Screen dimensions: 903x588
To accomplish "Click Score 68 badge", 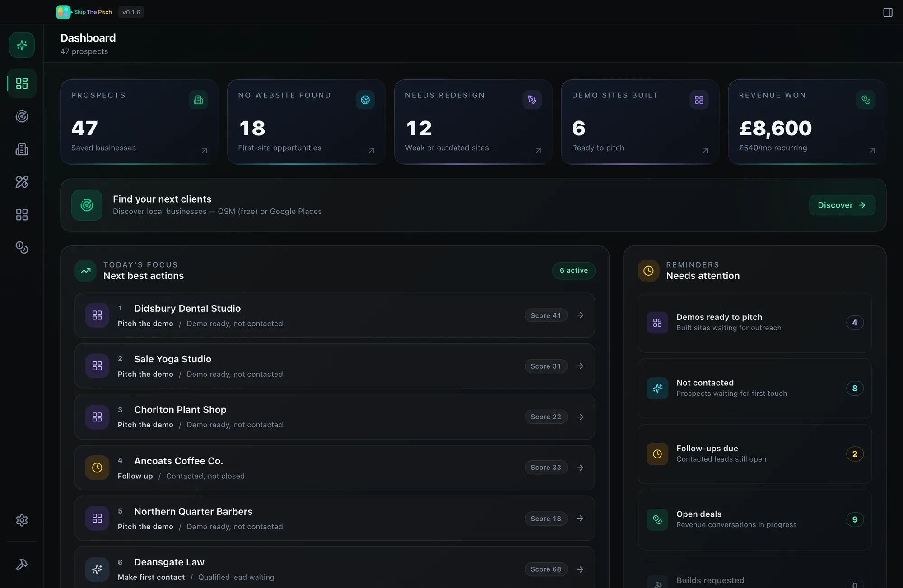I will pos(546,569).
